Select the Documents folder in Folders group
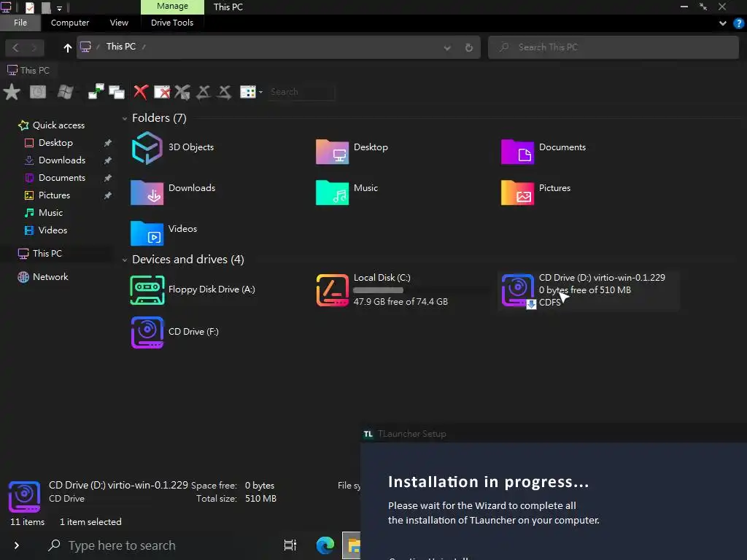The width and height of the screenshot is (747, 560). pos(543,152)
